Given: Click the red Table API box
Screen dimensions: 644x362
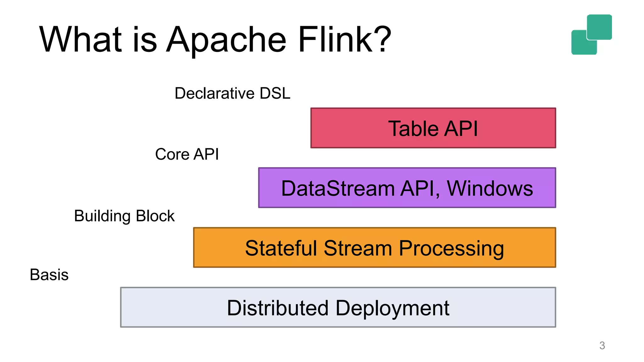Looking at the screenshot, I should click(433, 128).
